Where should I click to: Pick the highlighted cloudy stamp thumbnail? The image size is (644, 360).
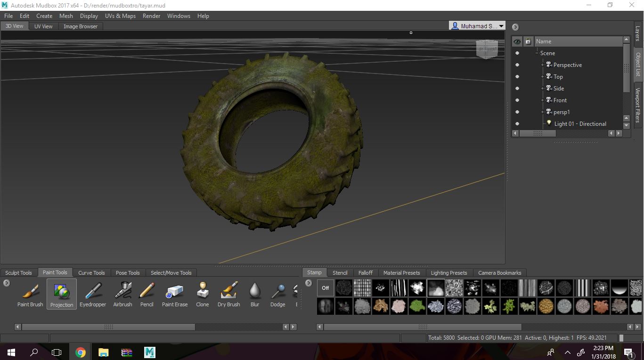[x=436, y=288]
